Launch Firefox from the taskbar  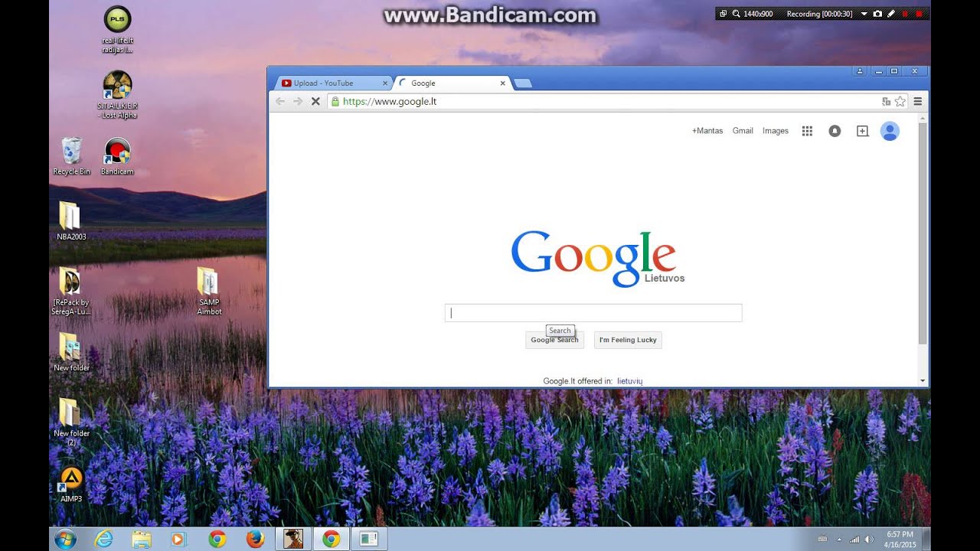[255, 539]
